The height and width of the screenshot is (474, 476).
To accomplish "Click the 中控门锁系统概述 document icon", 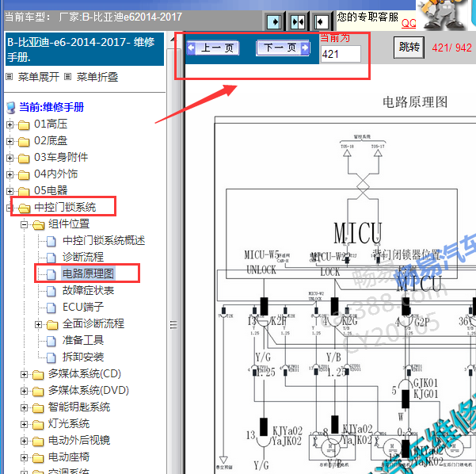I will (51, 241).
